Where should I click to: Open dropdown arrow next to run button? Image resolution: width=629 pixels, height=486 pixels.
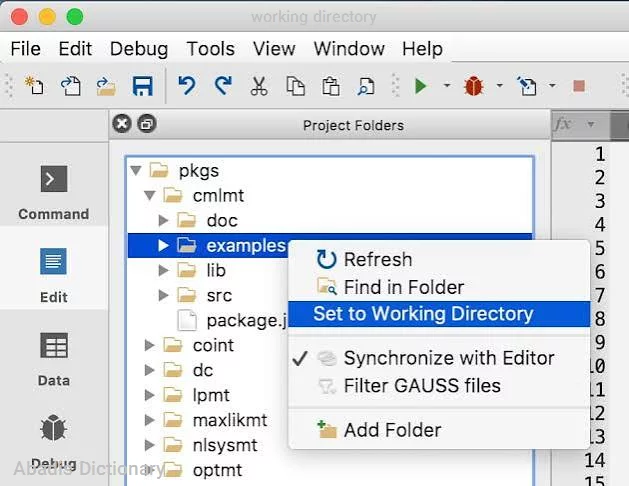pyautogui.click(x=446, y=85)
